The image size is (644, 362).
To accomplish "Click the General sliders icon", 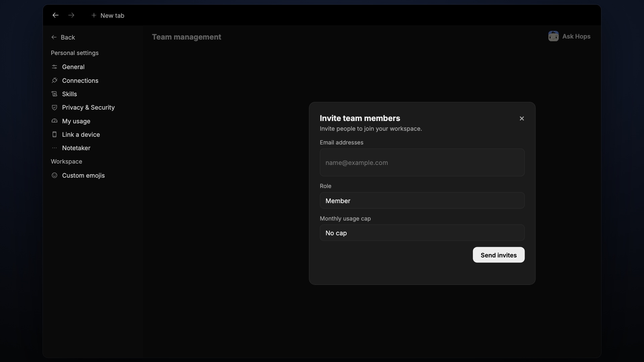I will (x=54, y=67).
